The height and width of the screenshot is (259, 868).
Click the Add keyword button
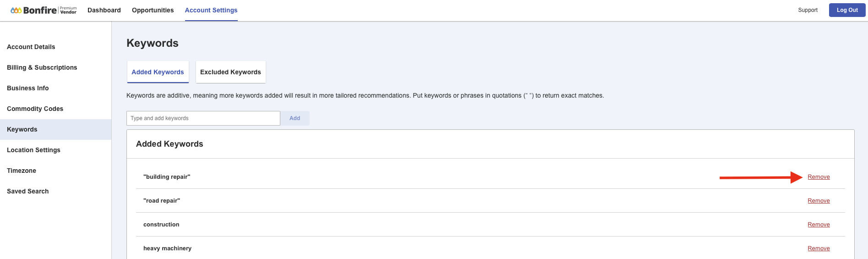(x=295, y=118)
